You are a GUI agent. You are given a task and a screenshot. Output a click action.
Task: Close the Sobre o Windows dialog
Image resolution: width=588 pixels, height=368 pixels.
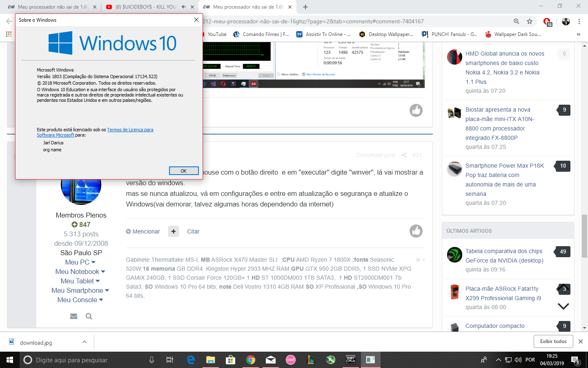coord(196,20)
